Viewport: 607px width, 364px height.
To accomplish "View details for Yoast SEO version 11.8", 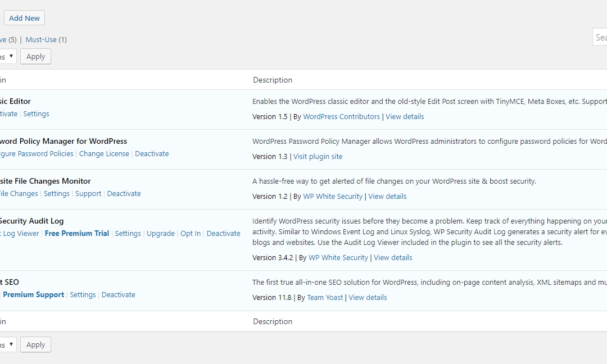I will point(368,298).
